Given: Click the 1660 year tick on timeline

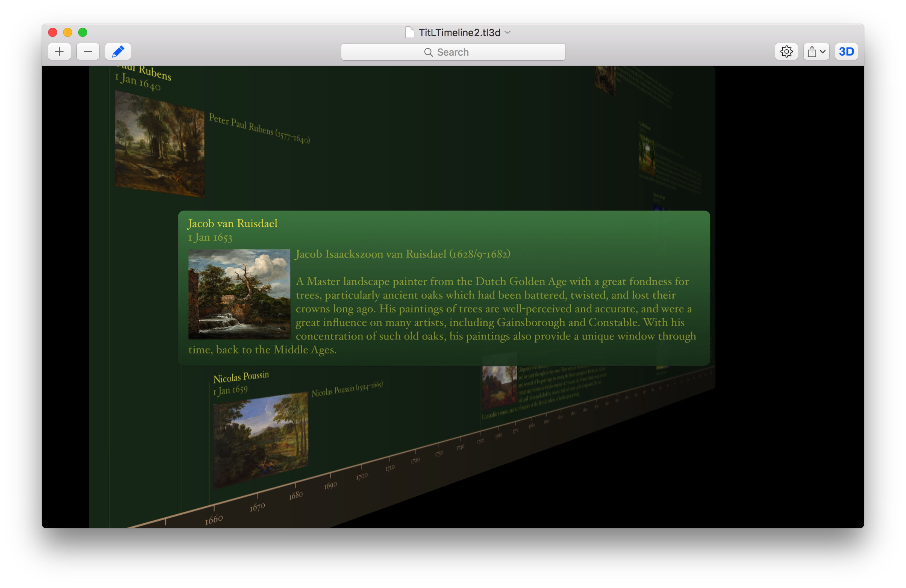Looking at the screenshot, I should pyautogui.click(x=214, y=519).
